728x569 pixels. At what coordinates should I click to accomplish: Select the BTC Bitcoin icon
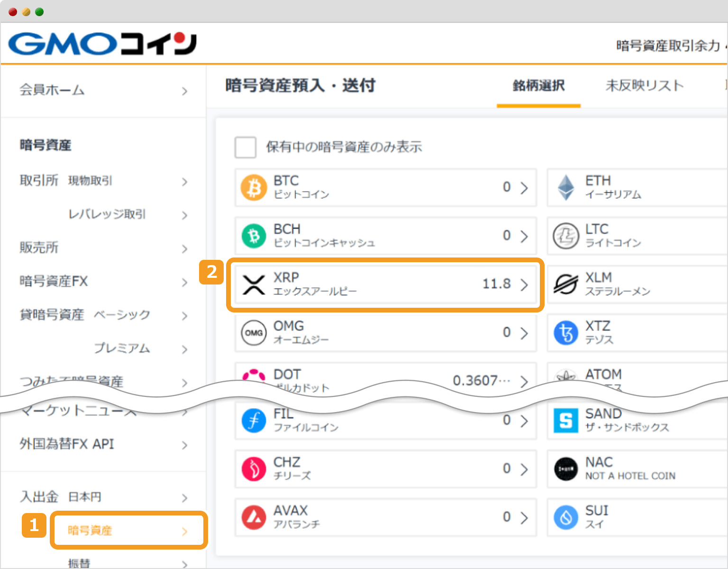(x=254, y=187)
